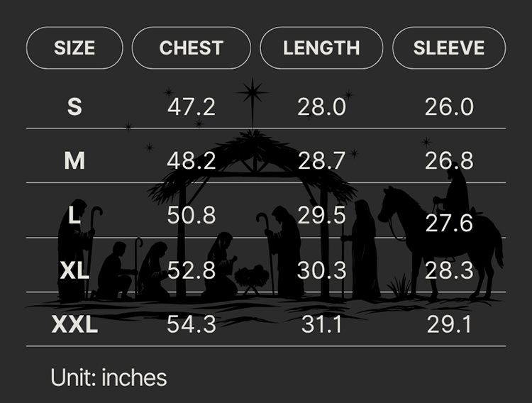Choose the M size label

(x=74, y=161)
